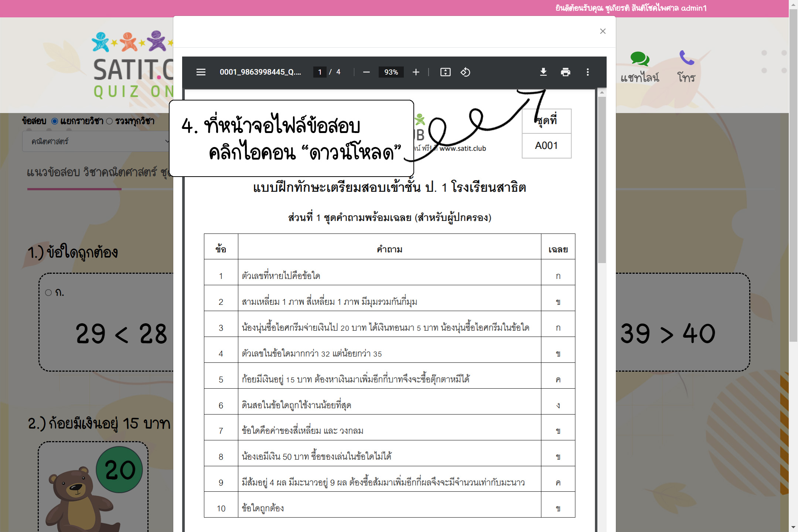
Task: Click the page scrollbar down arrow
Action: pyautogui.click(x=793, y=527)
